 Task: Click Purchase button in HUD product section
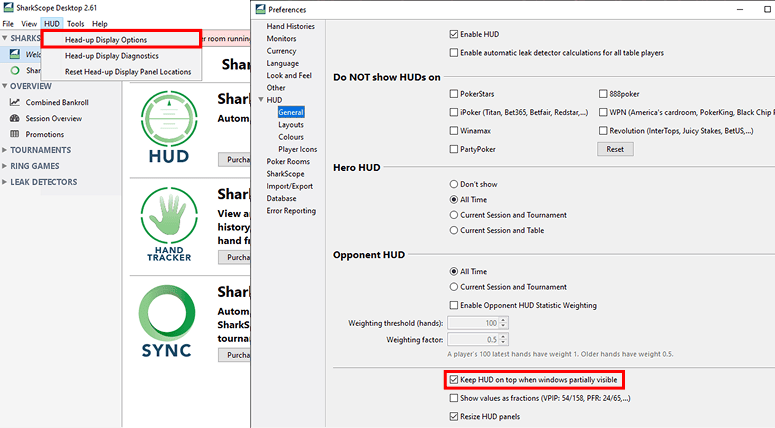(235, 160)
